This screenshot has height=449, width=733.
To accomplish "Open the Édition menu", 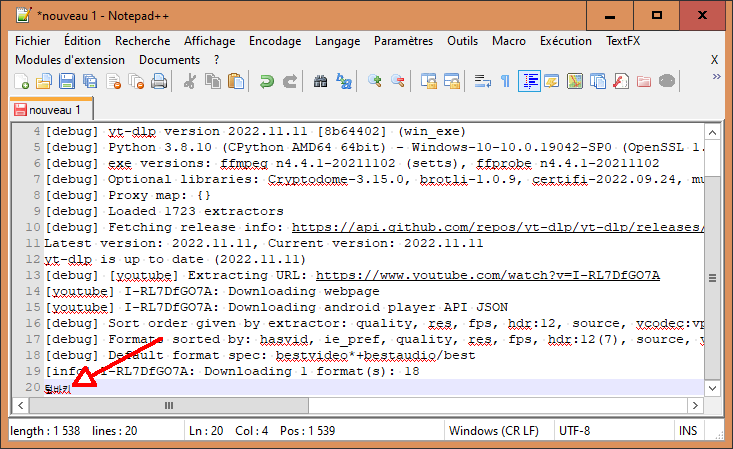I will tap(82, 41).
